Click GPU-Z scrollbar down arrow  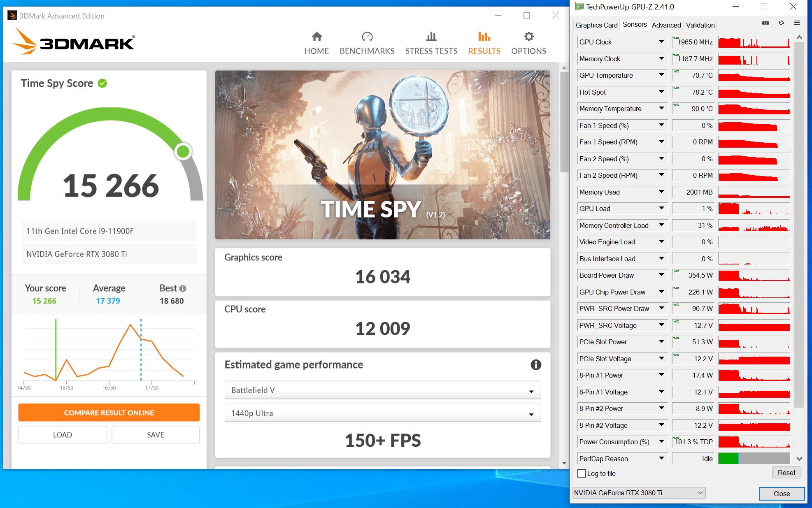[x=799, y=459]
